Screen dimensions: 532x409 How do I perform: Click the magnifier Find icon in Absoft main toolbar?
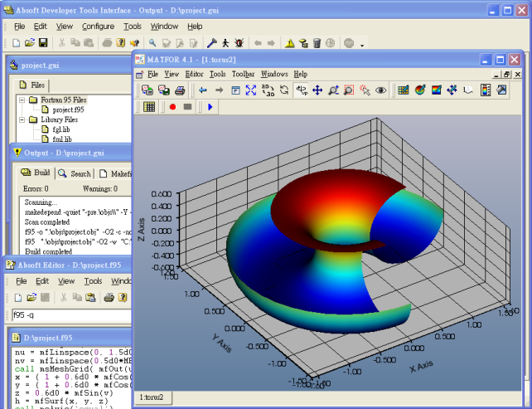click(x=152, y=43)
